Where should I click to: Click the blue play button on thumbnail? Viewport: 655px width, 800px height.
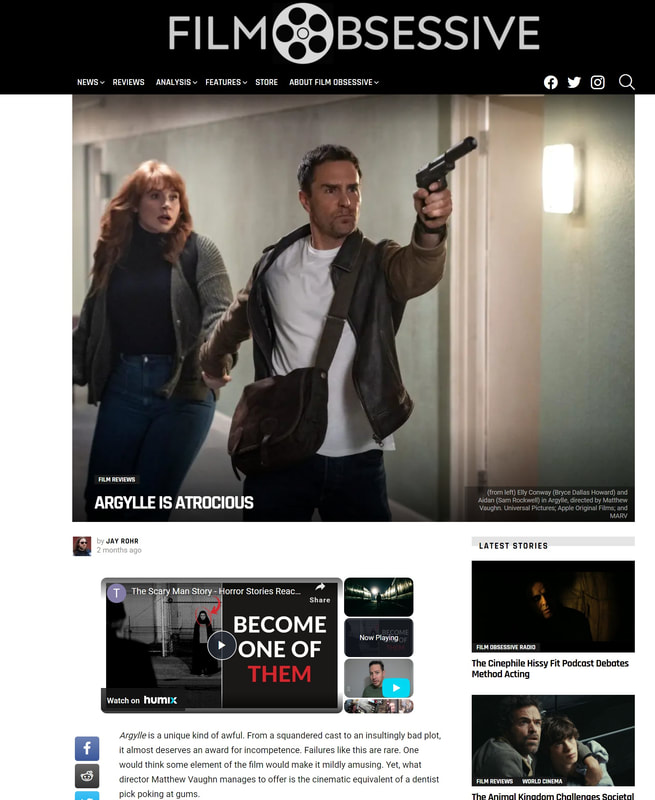[x=396, y=688]
